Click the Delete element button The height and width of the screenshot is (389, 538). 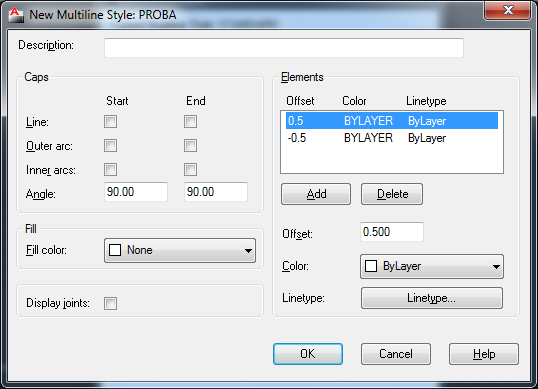392,194
